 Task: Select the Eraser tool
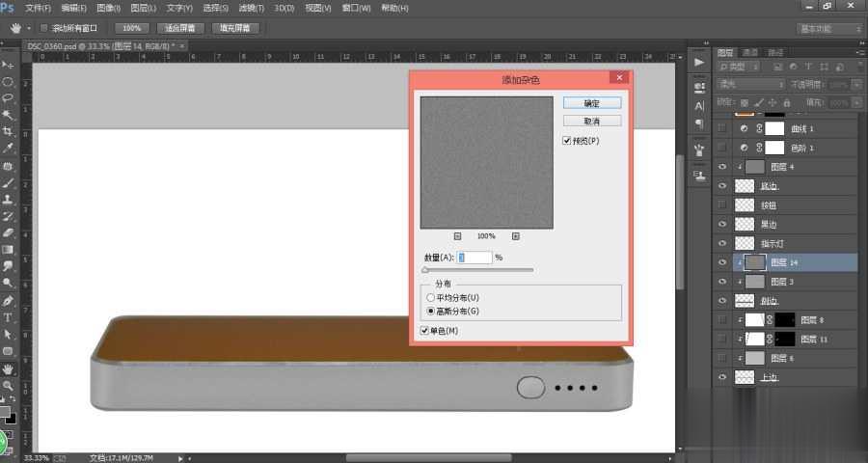click(8, 232)
